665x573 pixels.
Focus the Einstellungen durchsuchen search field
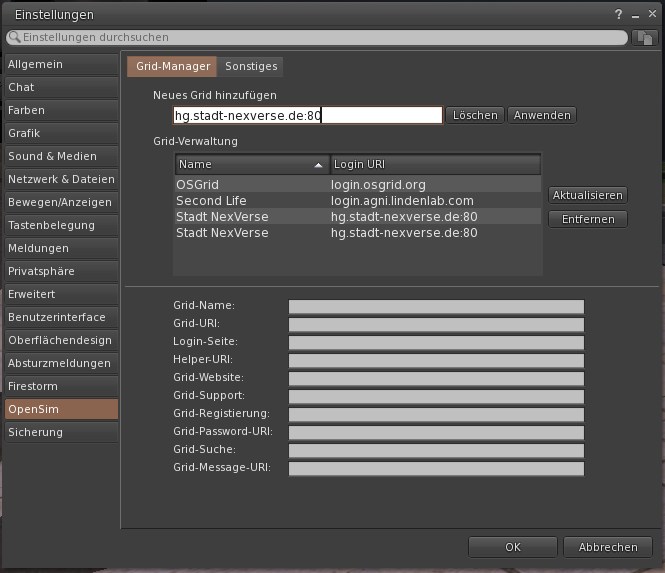[x=317, y=37]
